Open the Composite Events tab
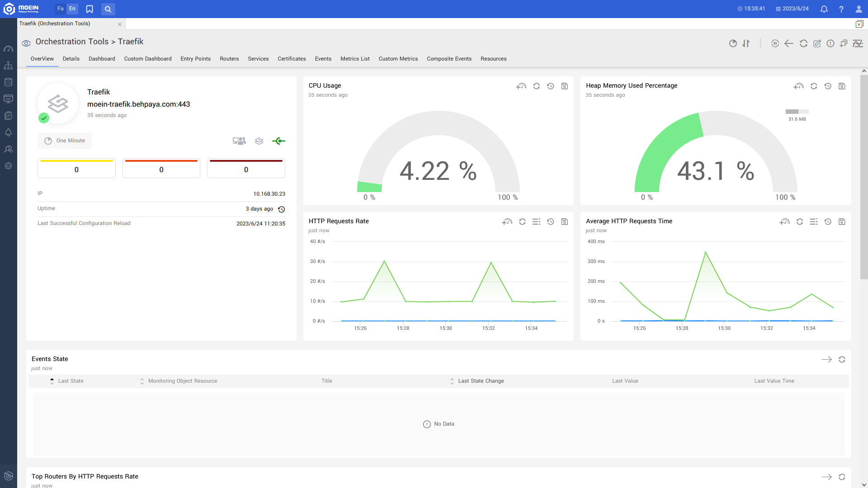The width and height of the screenshot is (868, 488). click(449, 59)
